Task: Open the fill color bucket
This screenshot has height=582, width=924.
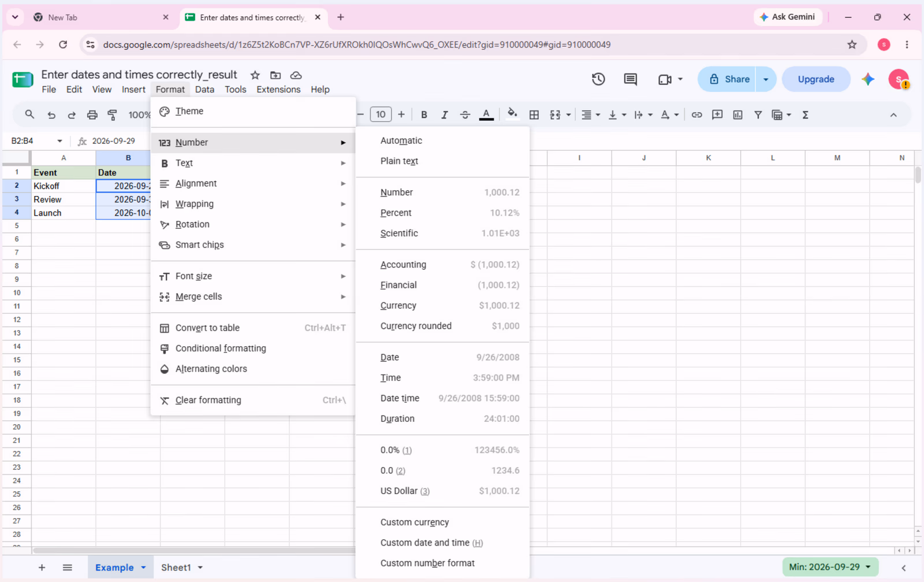Action: click(512, 114)
